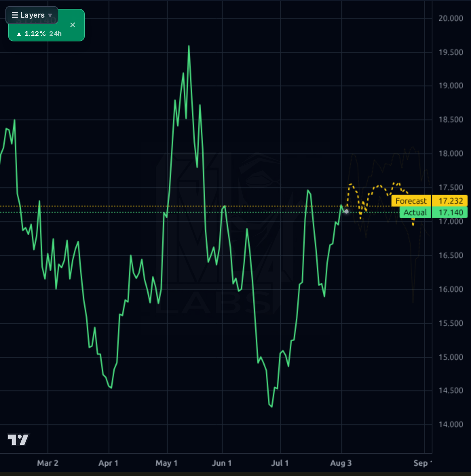Click the May 1 date label

(x=167, y=463)
